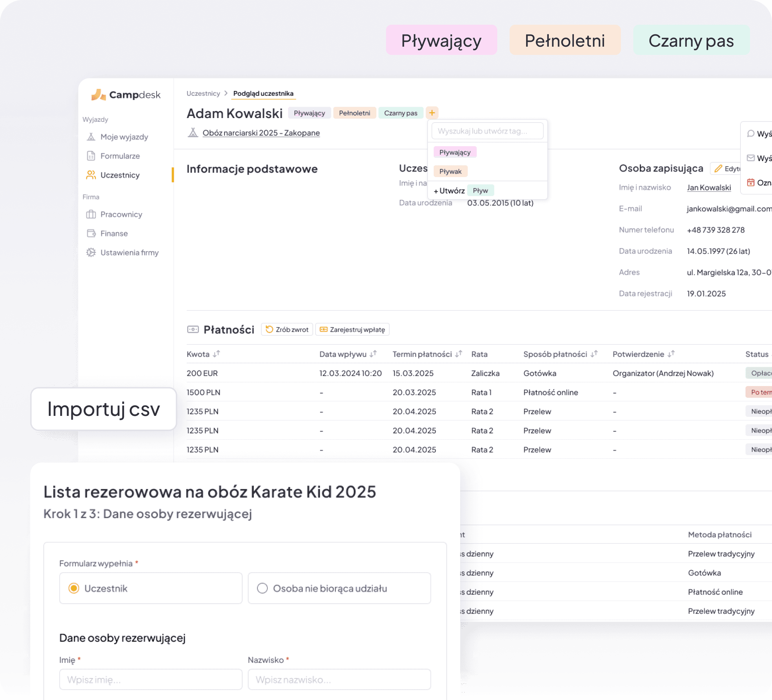Go to Uczestnicy breadcrumb
Screen dimensions: 772x700
point(203,93)
